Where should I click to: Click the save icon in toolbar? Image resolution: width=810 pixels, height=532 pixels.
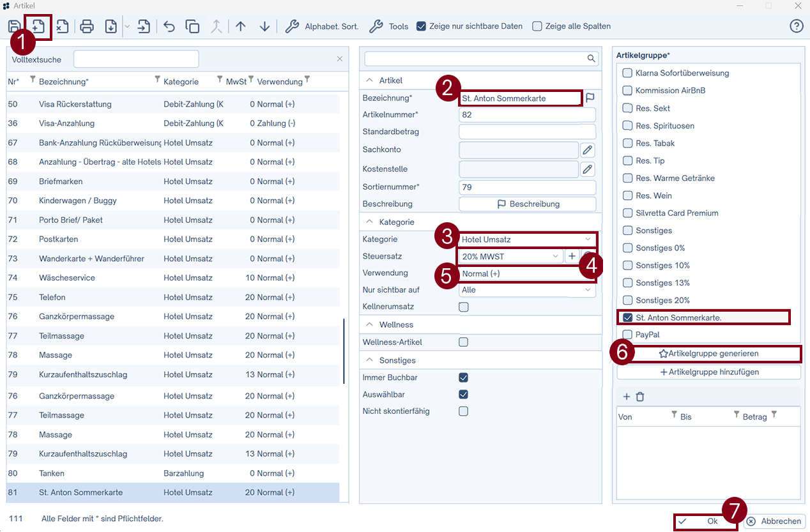click(13, 26)
